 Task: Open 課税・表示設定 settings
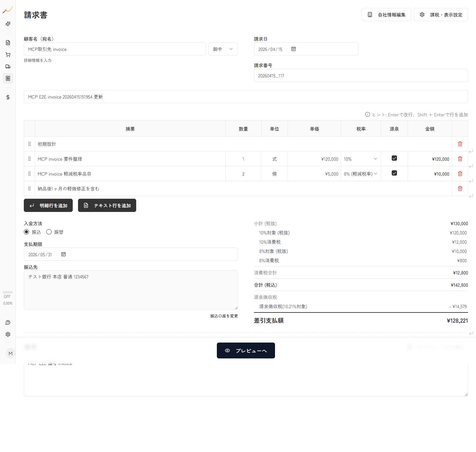[x=441, y=15]
